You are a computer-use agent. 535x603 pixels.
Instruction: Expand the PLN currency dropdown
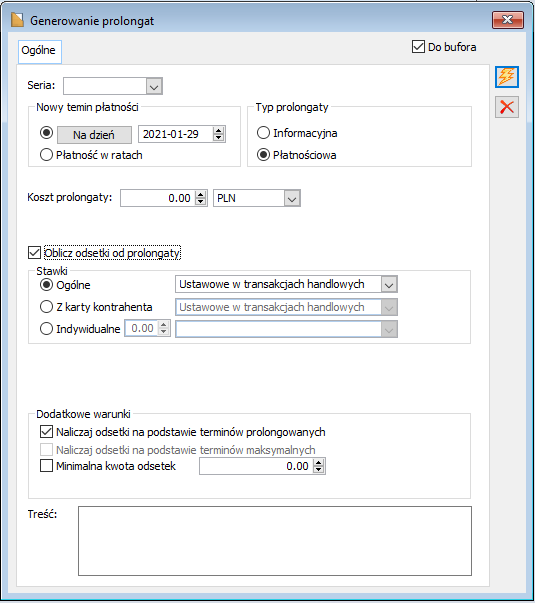click(292, 198)
